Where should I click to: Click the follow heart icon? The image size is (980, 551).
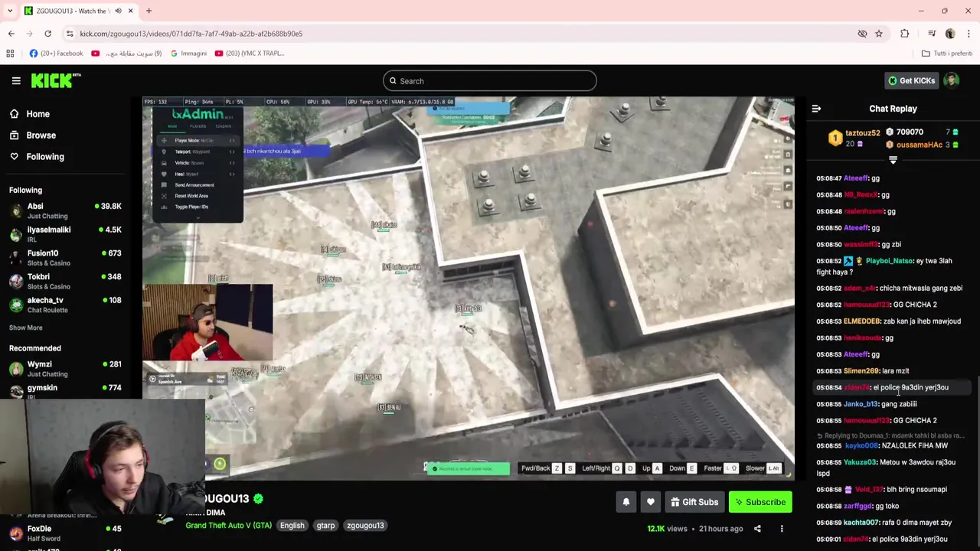(x=651, y=502)
